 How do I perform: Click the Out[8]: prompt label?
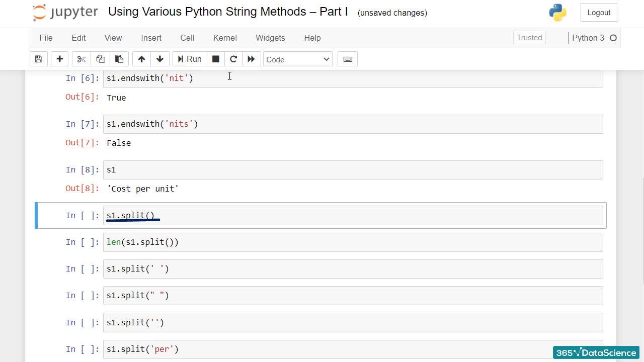[83, 188]
